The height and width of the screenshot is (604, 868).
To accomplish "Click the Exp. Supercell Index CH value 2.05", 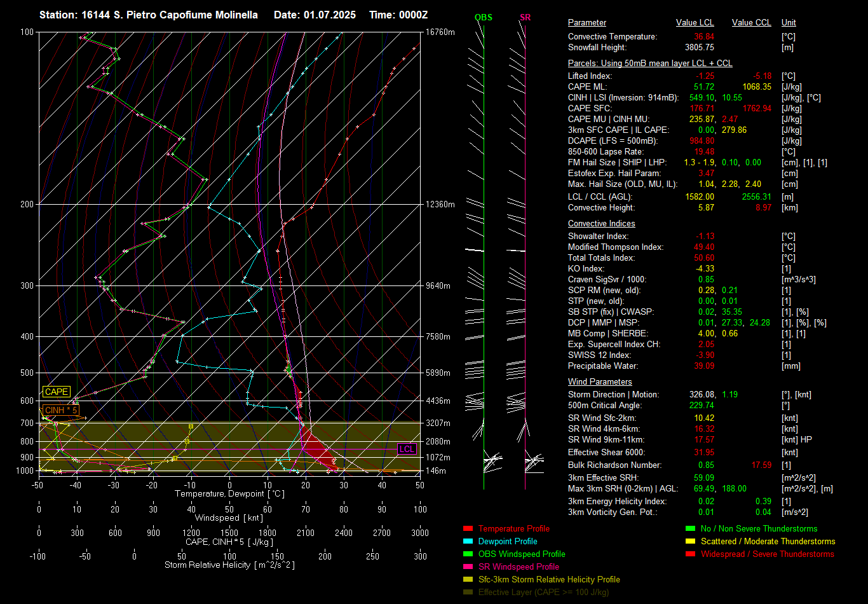I will (707, 344).
